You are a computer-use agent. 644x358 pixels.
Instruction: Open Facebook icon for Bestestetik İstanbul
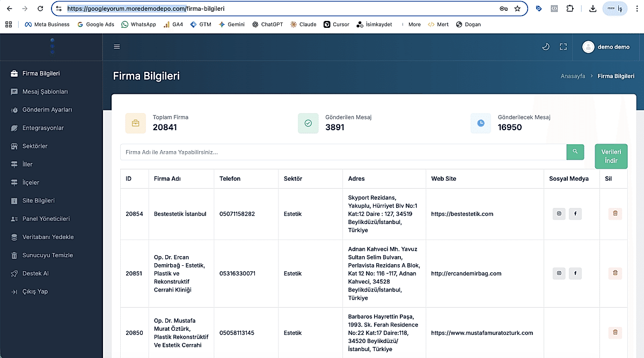coord(575,214)
